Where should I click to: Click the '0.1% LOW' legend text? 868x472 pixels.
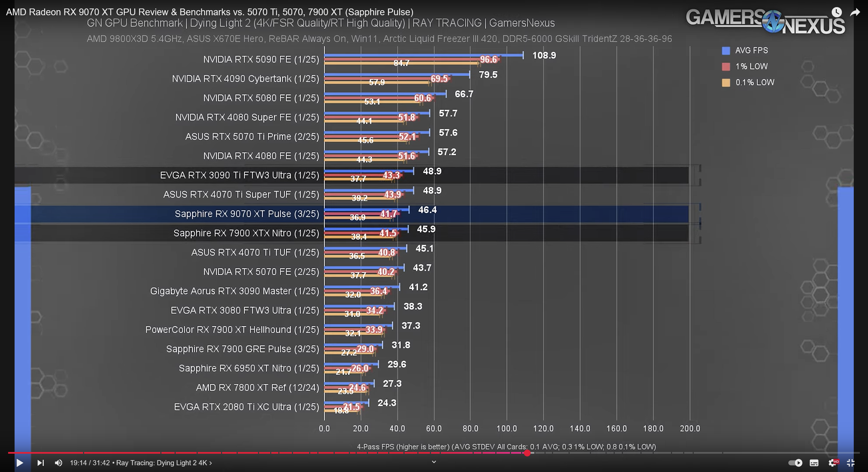pos(755,82)
